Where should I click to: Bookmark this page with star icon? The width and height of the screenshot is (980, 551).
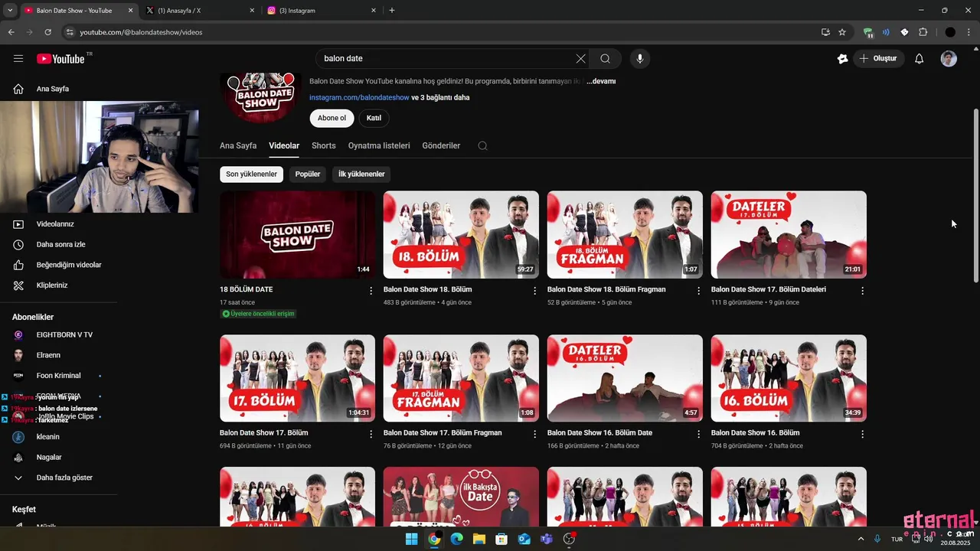[842, 32]
